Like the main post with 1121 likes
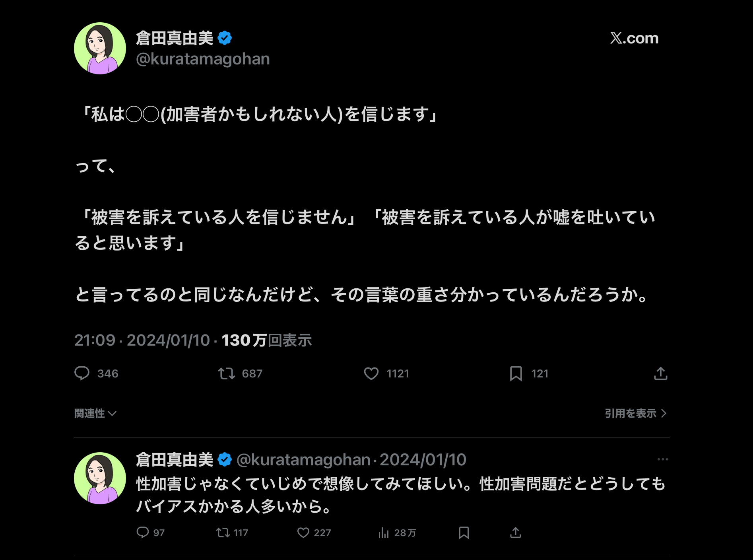The height and width of the screenshot is (560, 753). click(x=371, y=373)
